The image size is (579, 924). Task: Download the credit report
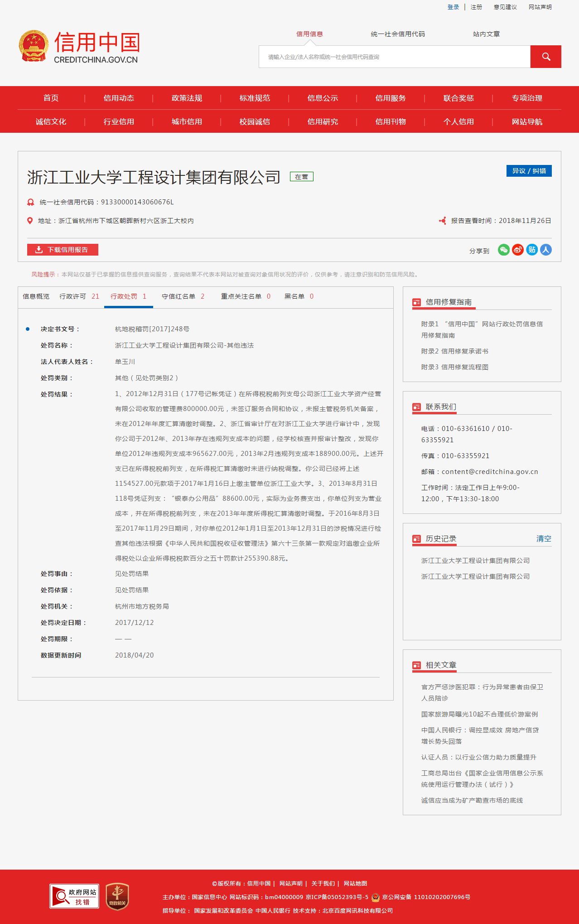click(63, 250)
